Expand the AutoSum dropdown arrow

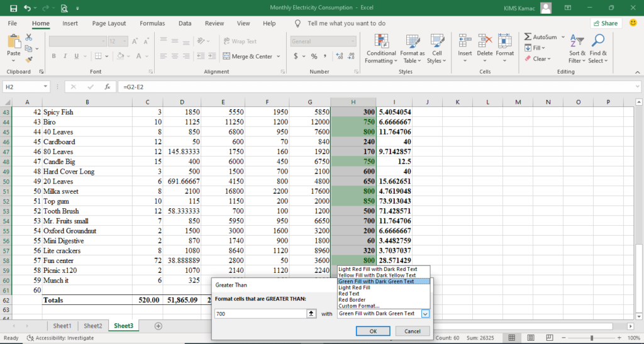tap(563, 37)
